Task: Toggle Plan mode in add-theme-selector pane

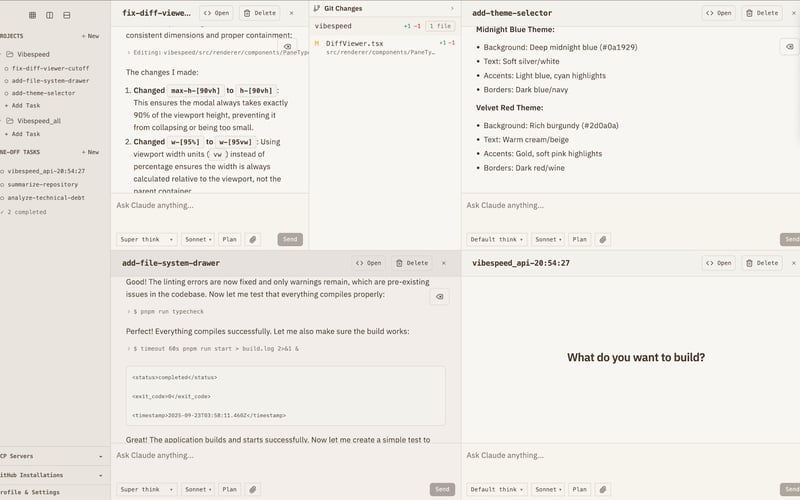Action: pos(580,239)
